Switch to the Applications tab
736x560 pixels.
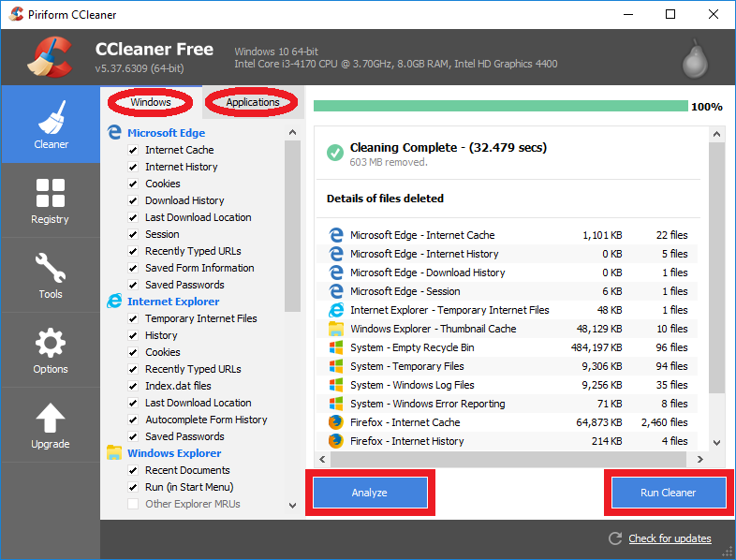tap(253, 102)
